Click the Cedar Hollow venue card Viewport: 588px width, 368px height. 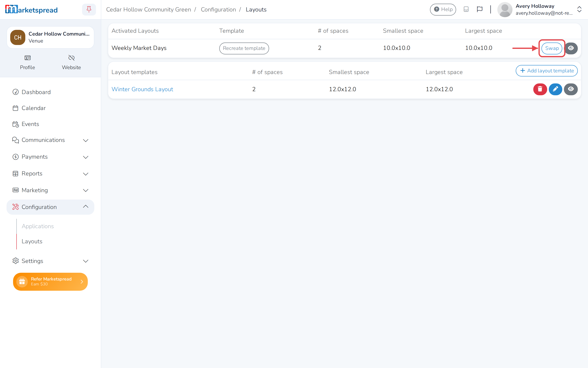pos(50,37)
